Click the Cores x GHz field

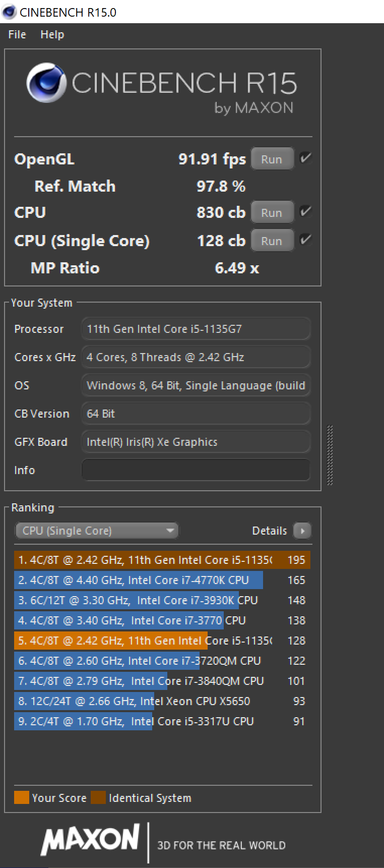click(196, 357)
